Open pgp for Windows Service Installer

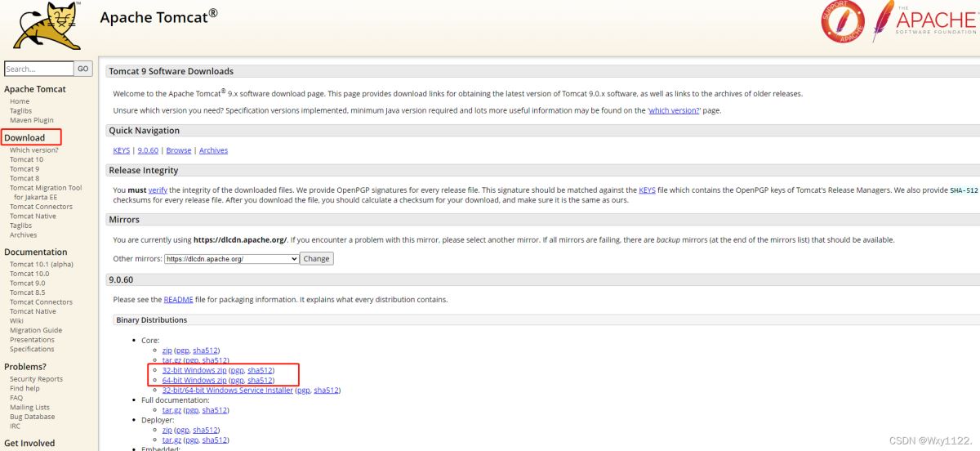[304, 391]
